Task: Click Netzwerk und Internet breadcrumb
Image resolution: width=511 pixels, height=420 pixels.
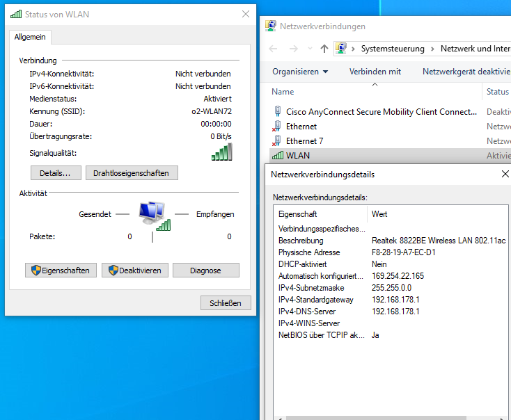Action: pyautogui.click(x=475, y=49)
